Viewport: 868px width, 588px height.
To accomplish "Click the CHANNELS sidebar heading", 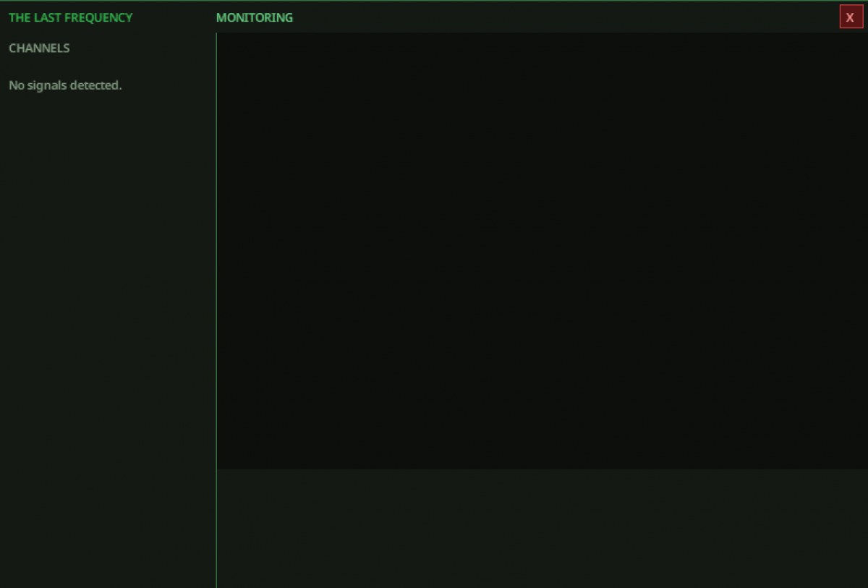I will pos(39,48).
